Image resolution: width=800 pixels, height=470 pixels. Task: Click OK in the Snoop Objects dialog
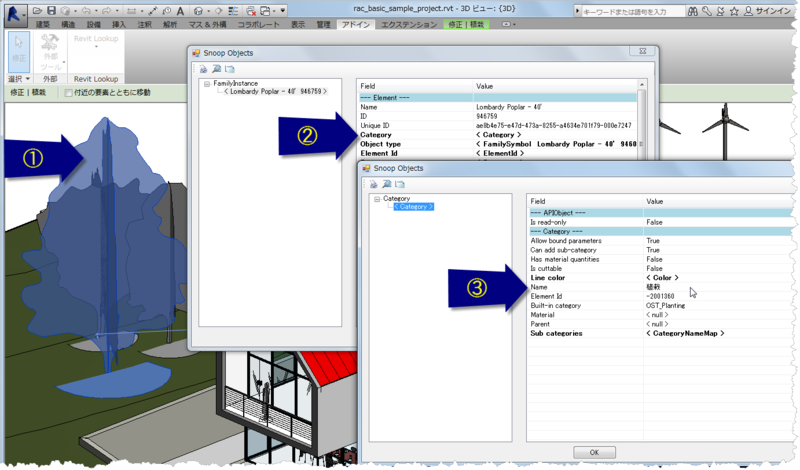click(594, 453)
